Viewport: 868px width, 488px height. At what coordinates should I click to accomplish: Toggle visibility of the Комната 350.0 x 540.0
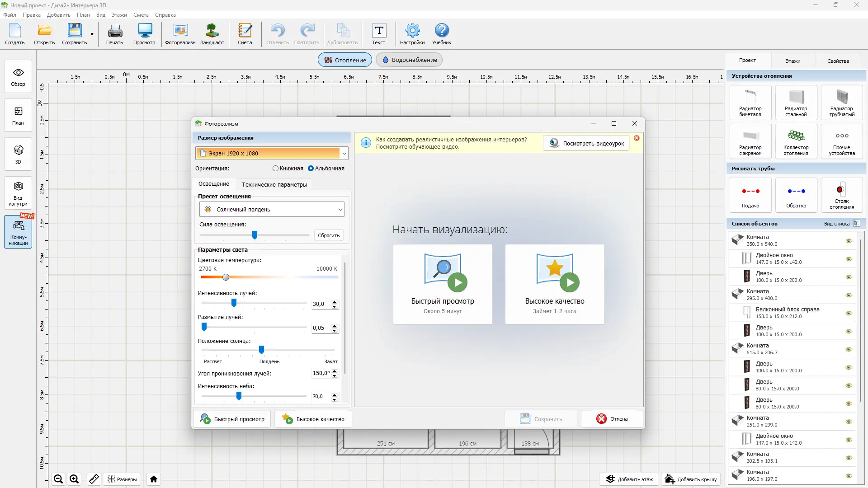(849, 241)
